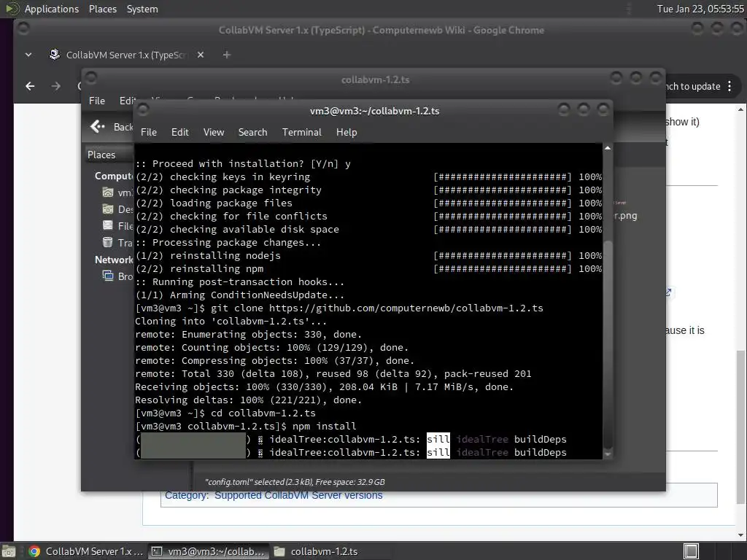Screen dimensions: 747x560
Task: Click the Chrome window titlebar menu icon
Action: pyautogui.click(x=23, y=28)
